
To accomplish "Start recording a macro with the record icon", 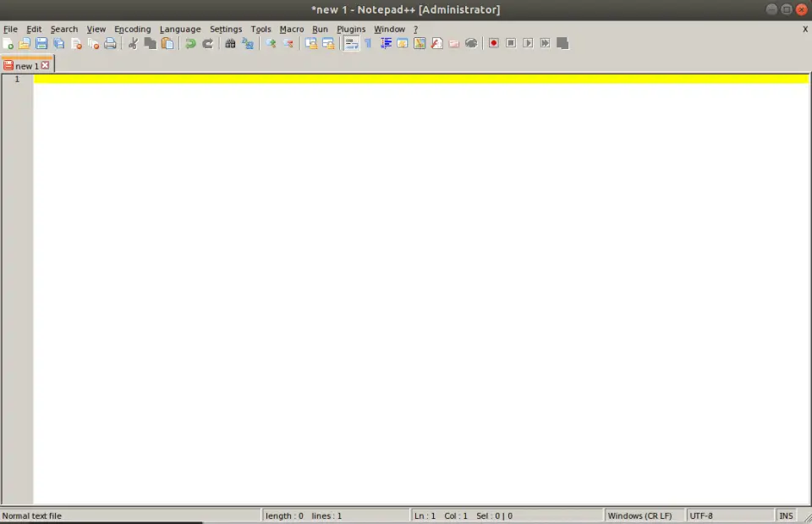I will (493, 43).
